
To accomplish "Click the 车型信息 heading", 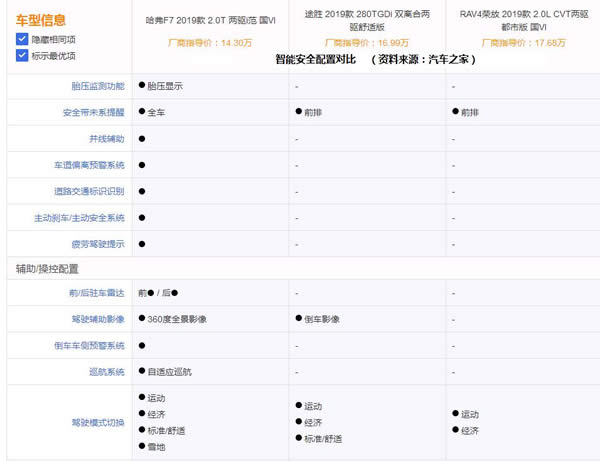I will pos(41,20).
